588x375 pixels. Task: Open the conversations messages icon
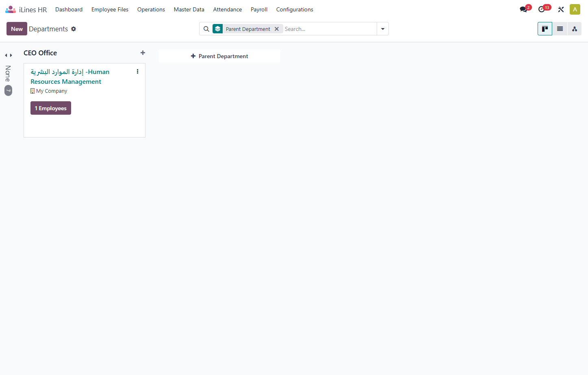point(523,9)
